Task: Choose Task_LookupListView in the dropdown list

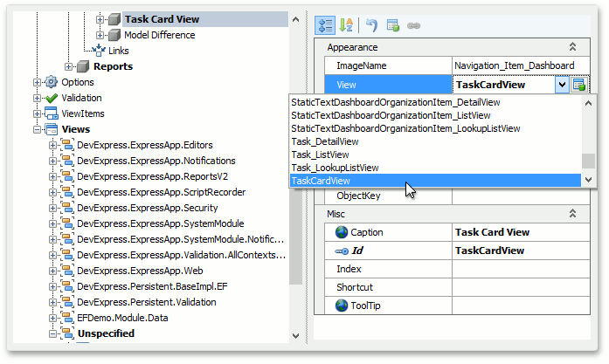Action: point(435,168)
